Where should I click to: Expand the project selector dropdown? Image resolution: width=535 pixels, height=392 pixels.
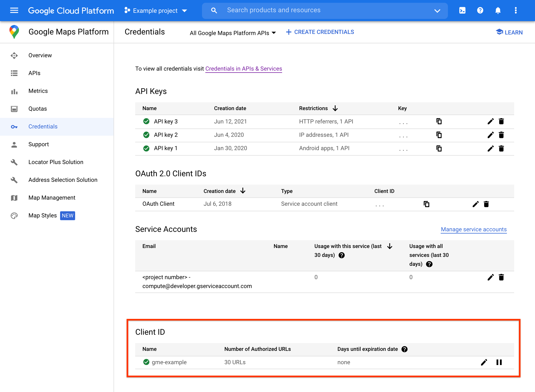[156, 10]
